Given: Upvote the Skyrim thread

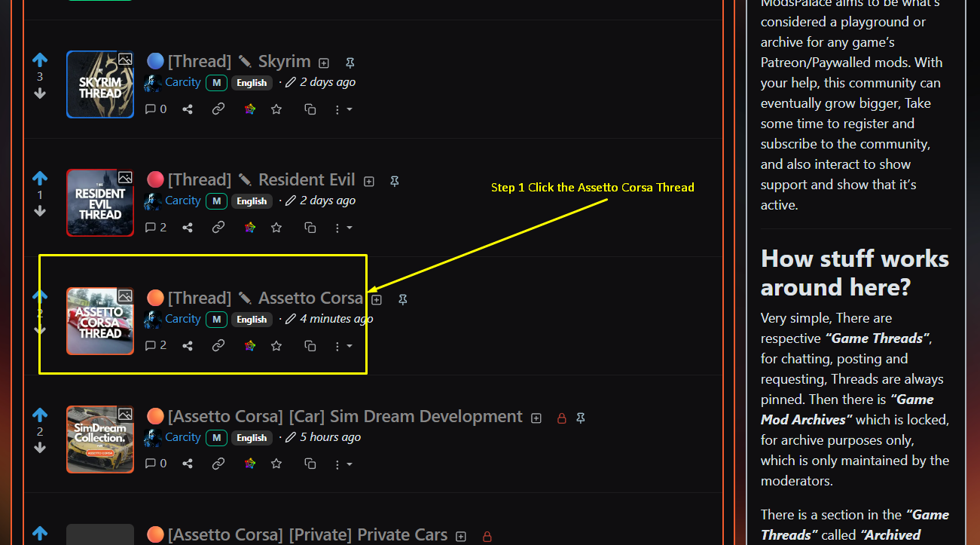Looking at the screenshot, I should (x=40, y=60).
